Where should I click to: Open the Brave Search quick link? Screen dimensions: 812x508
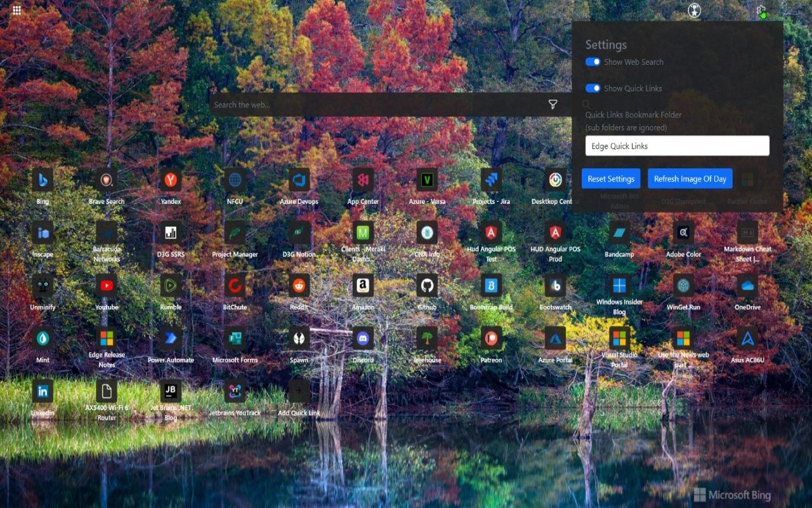tap(107, 180)
